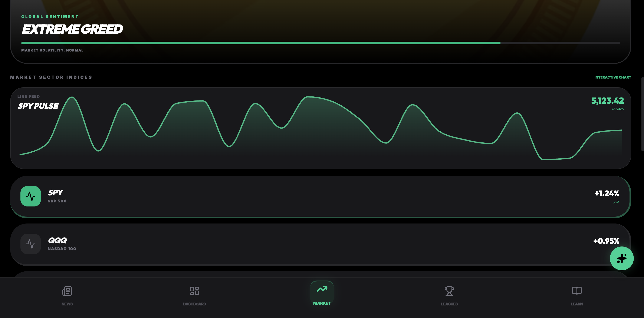
Task: Switch to the LEAGUES tab label
Action: click(x=449, y=304)
